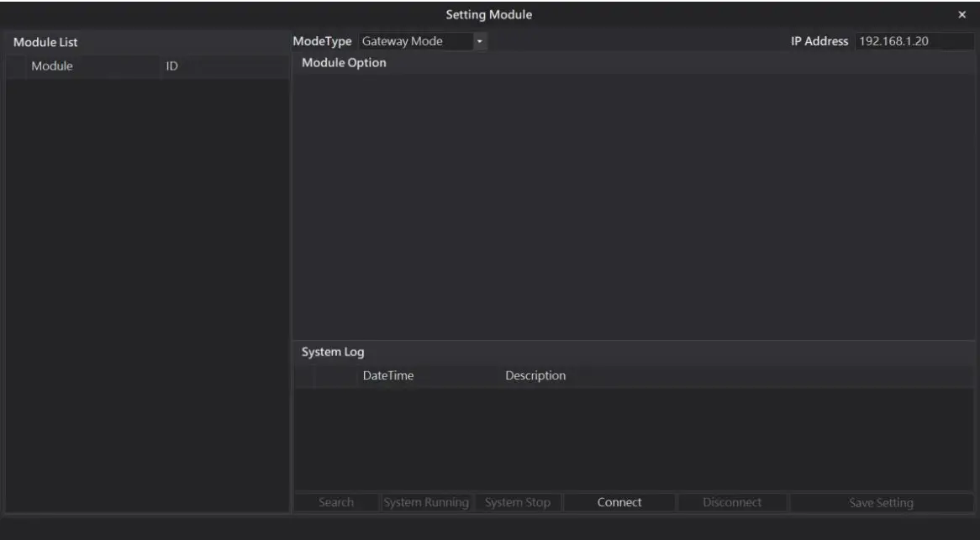Click the System Running button
This screenshot has height=540, width=980.
pos(426,502)
